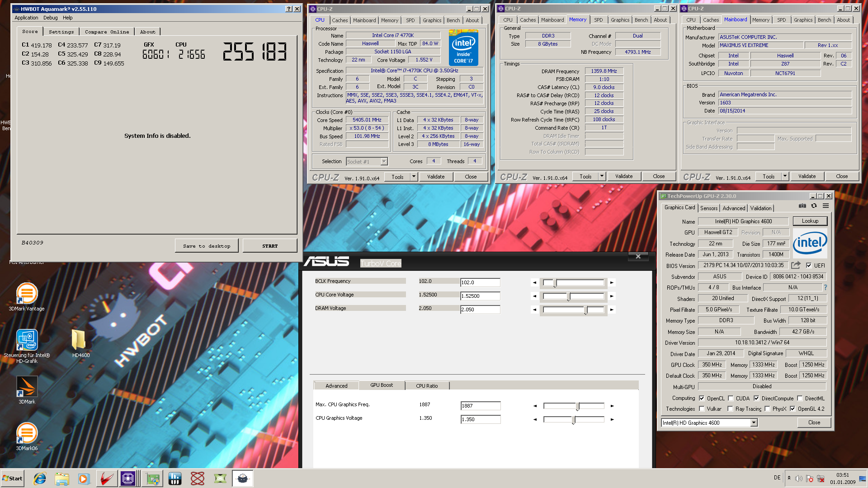Screen dimensions: 868x488
Task: Open Steuerung für Intel HD-Grafik shortcut
Action: coord(27,346)
